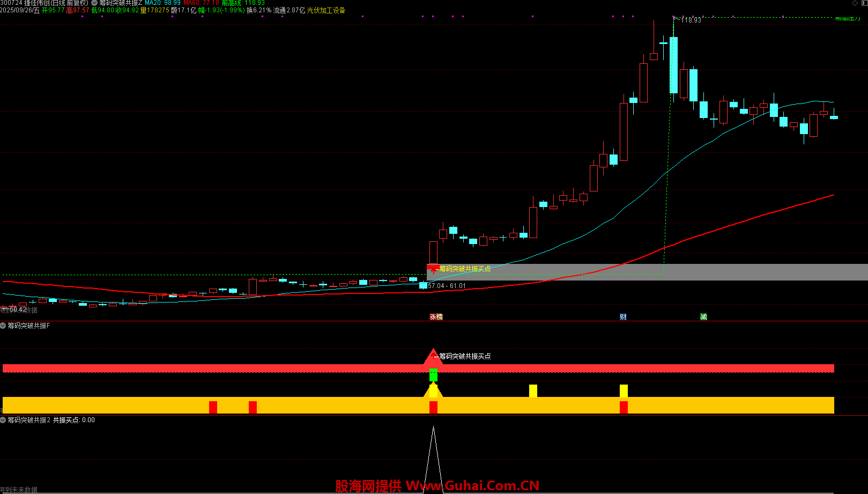Click the 57.04 - 61.01 price range label
This screenshot has height=494, width=868.
click(x=447, y=286)
